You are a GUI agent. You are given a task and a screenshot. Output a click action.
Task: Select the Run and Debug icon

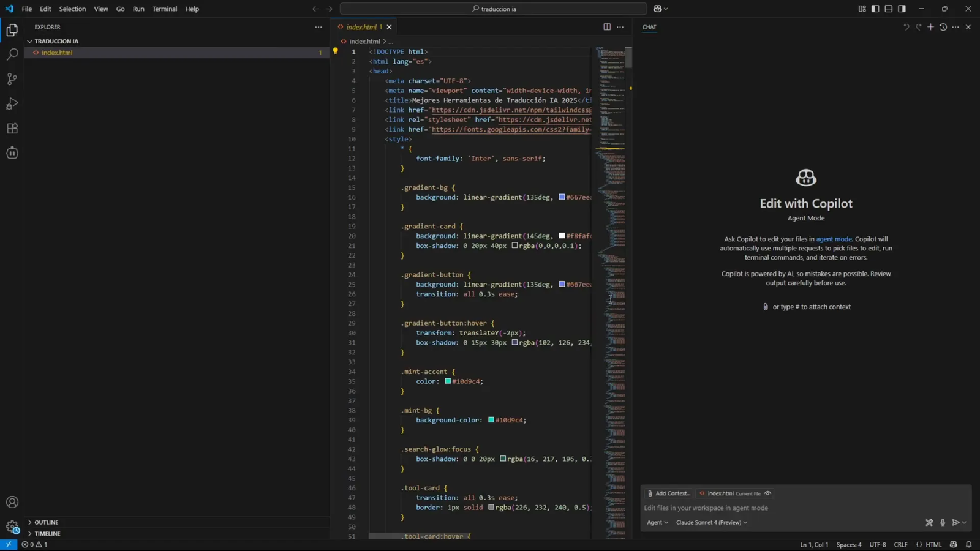(12, 103)
